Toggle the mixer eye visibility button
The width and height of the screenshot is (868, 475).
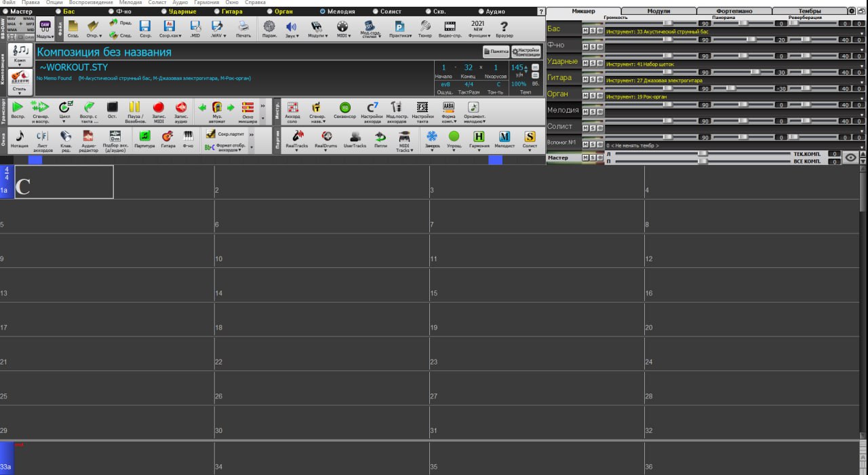point(852,157)
